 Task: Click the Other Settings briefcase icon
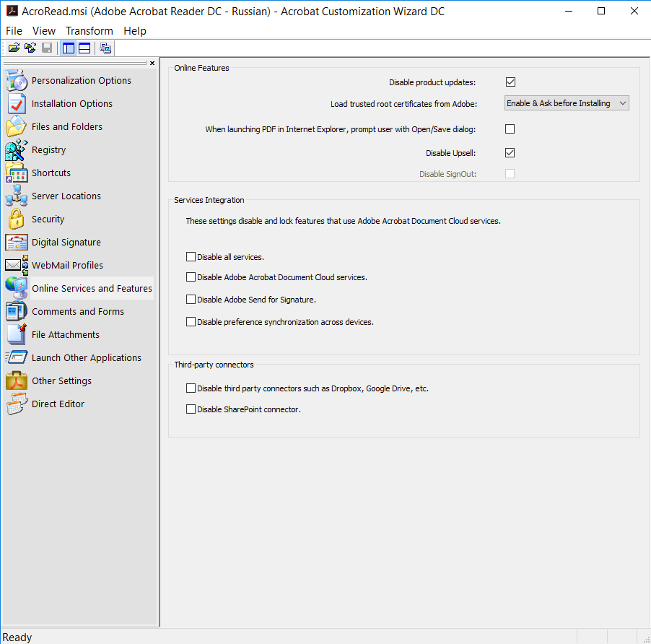(17, 380)
